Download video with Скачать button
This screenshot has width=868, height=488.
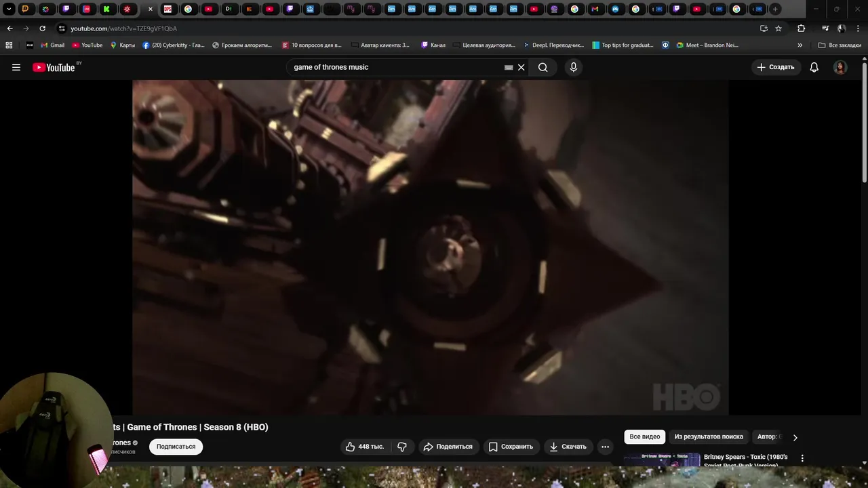tap(568, 447)
